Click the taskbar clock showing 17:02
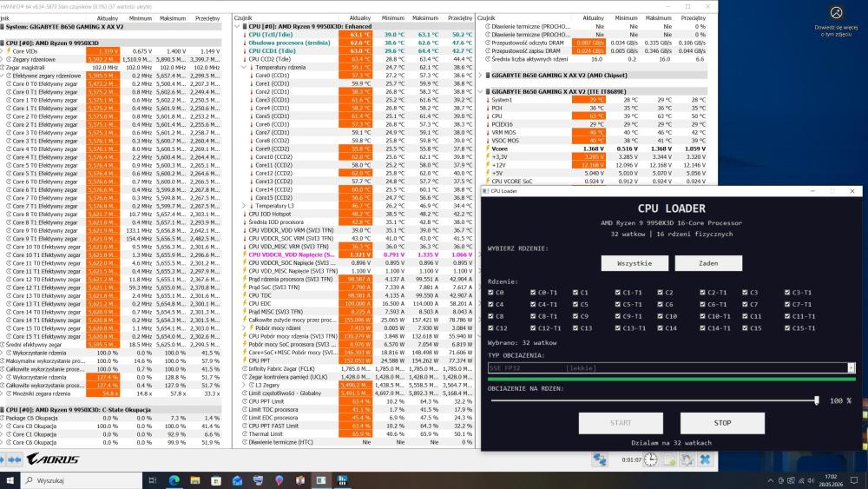This screenshot has height=489, width=868. coord(831,480)
